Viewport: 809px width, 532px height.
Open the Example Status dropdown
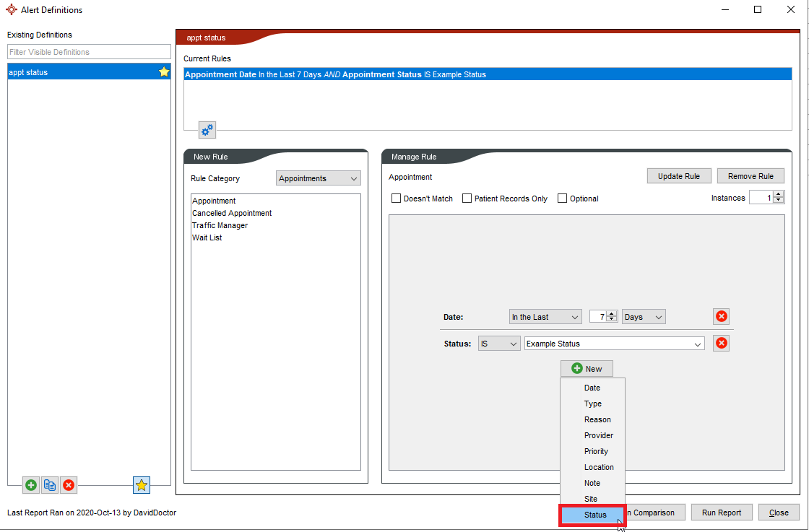[614, 344]
